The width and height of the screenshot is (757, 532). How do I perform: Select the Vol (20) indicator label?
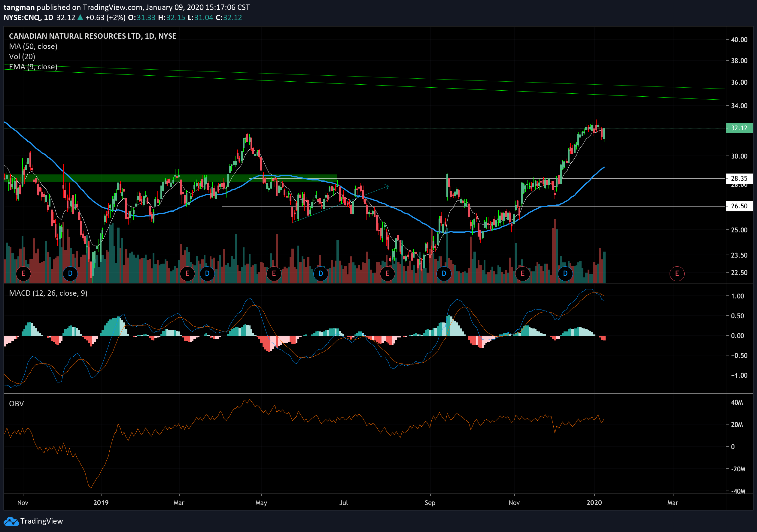22,57
